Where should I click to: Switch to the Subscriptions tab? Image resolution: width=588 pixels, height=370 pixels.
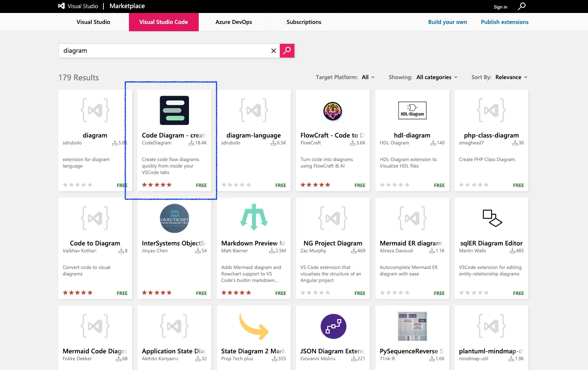pyautogui.click(x=304, y=22)
